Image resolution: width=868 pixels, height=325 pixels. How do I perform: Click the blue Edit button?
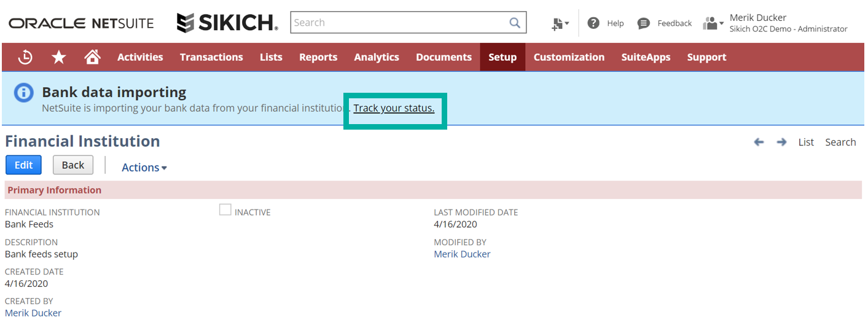[23, 165]
